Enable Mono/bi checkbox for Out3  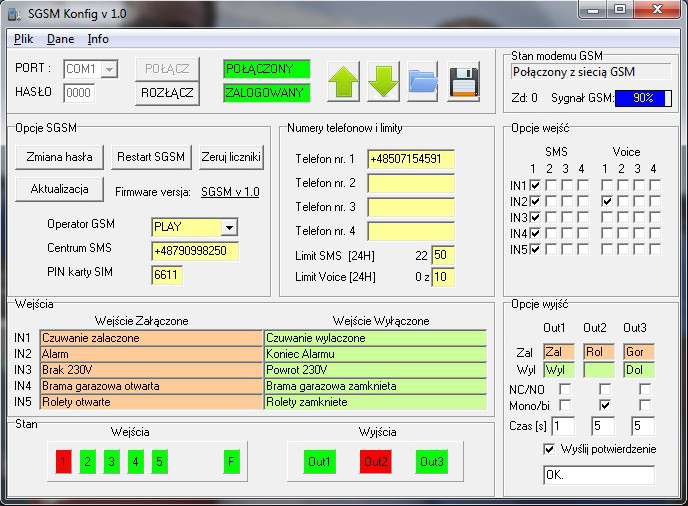tap(645, 405)
